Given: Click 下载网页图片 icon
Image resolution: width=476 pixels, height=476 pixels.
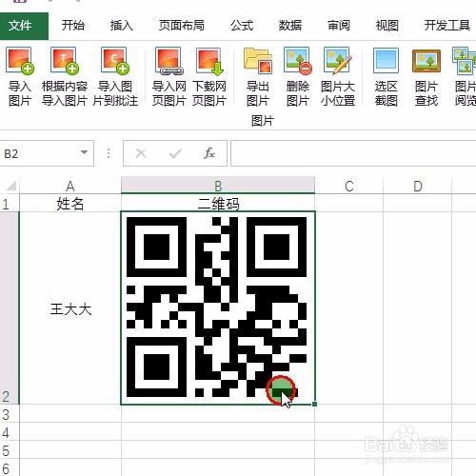Looking at the screenshot, I should [x=209, y=61].
